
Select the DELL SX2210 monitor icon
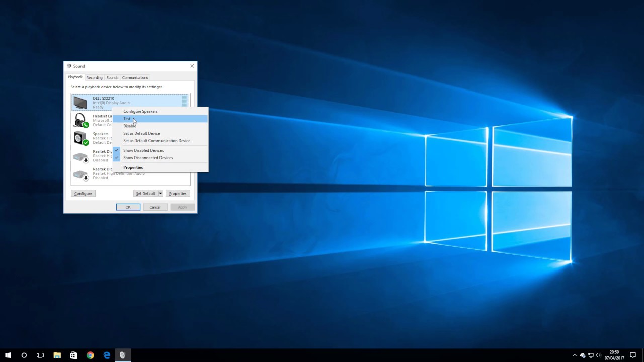[80, 103]
